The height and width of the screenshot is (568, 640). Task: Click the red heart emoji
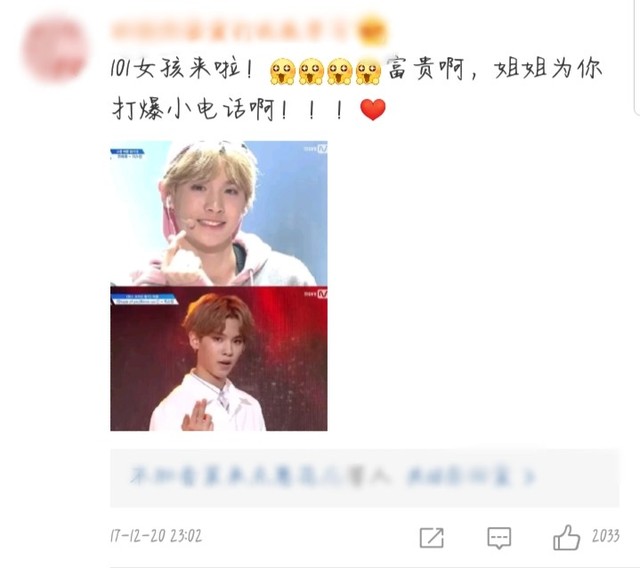[x=373, y=109]
